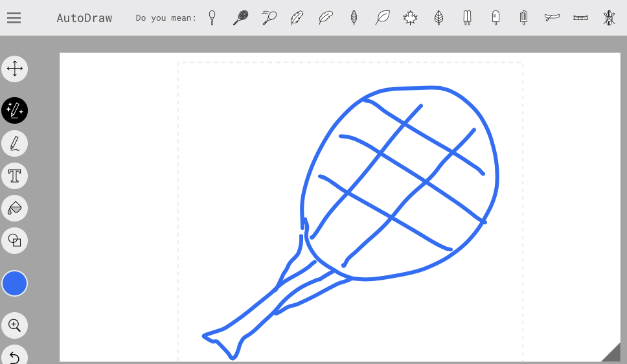Choose the flat canoe side-view suggestion
This screenshot has height=364, width=627.
[x=580, y=17]
